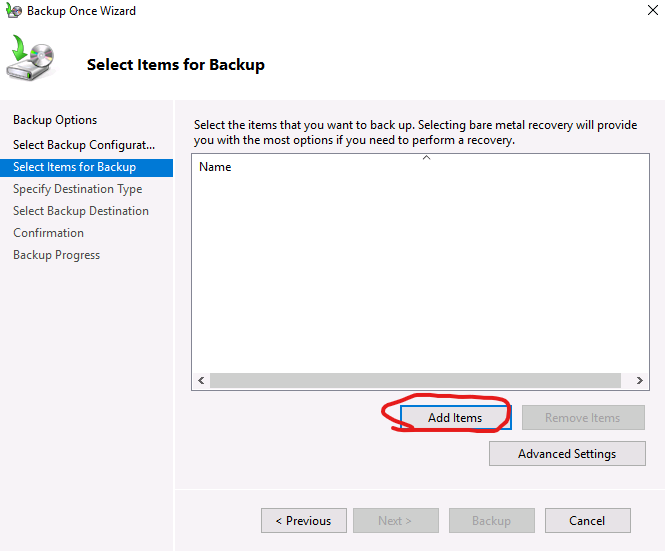Go to the Backup Options step
The height and width of the screenshot is (551, 665).
tap(55, 120)
